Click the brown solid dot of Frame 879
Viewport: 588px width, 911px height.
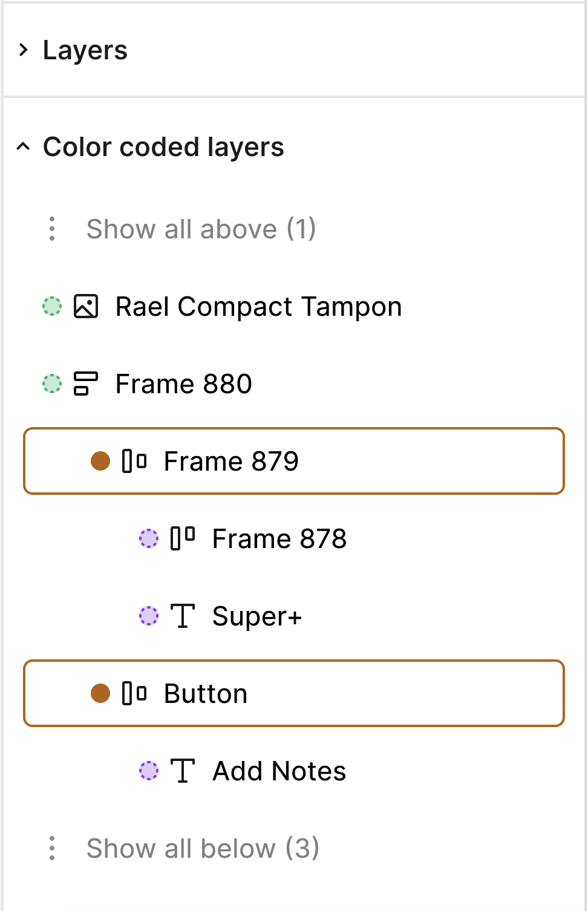point(100,461)
